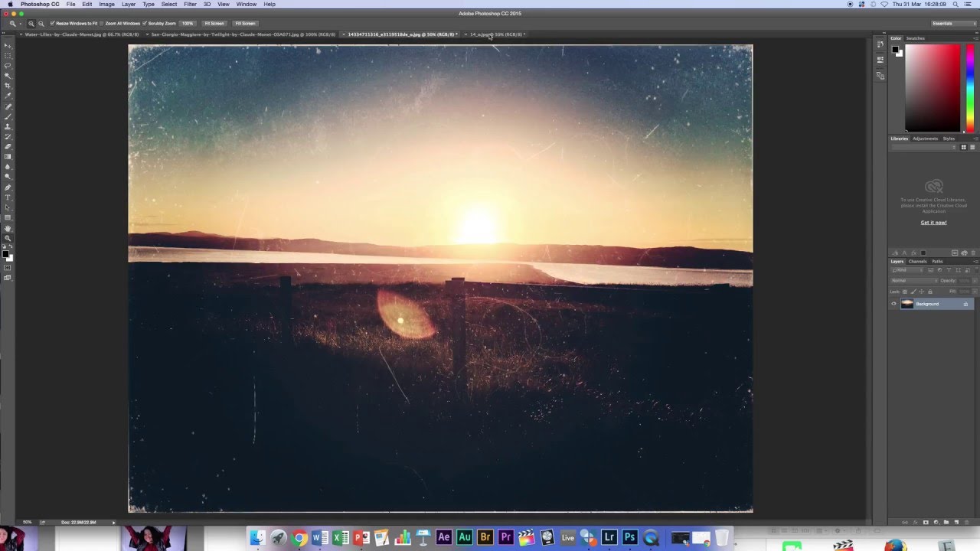Select the Pen tool
Viewport: 980px width, 551px height.
[x=7, y=187]
